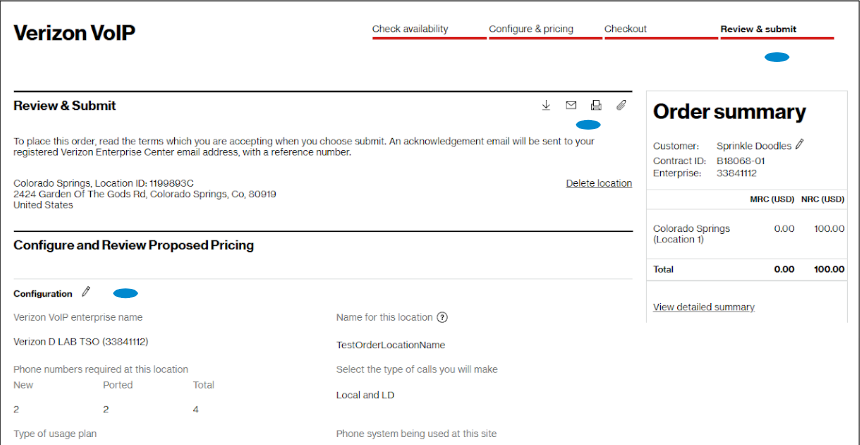860x445 pixels.
Task: Click Location ID 1199893C line
Action: pyautogui.click(x=104, y=183)
